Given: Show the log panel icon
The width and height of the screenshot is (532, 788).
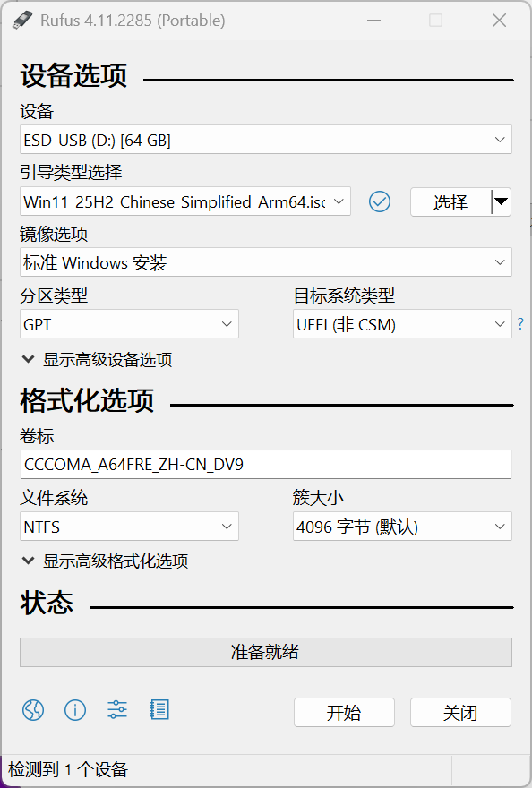Looking at the screenshot, I should (159, 710).
